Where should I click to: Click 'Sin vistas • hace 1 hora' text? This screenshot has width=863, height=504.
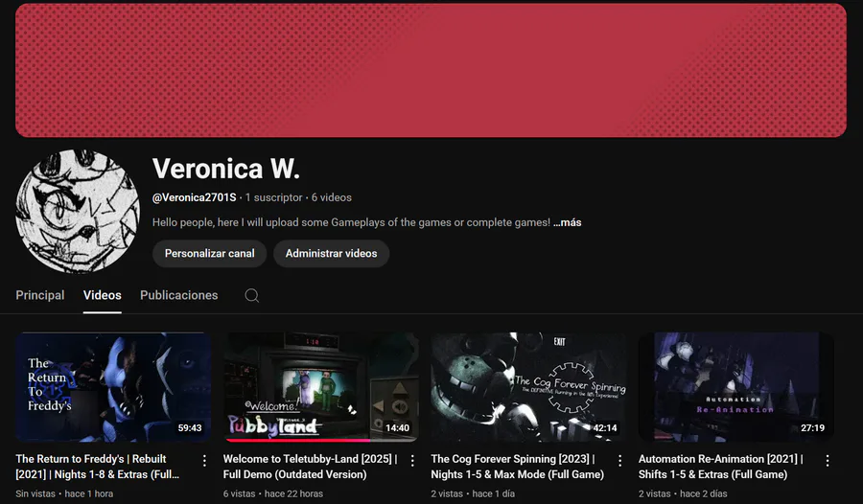64,494
